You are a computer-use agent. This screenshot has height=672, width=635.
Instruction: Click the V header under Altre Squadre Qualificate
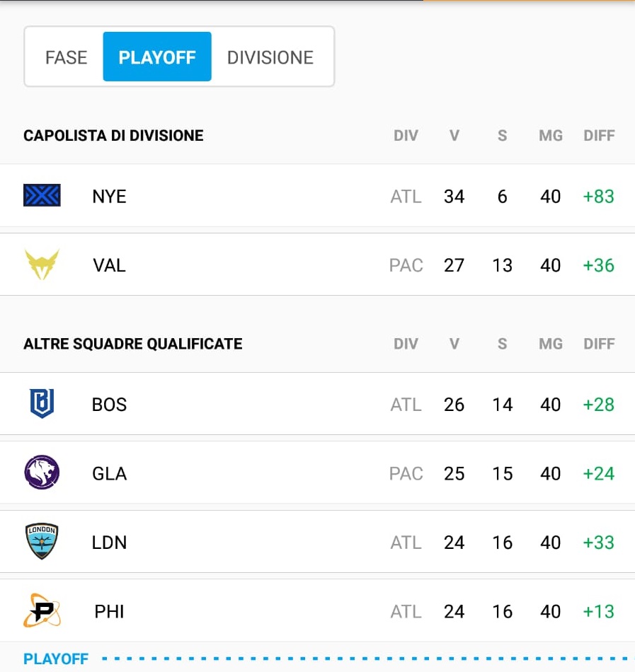454,344
